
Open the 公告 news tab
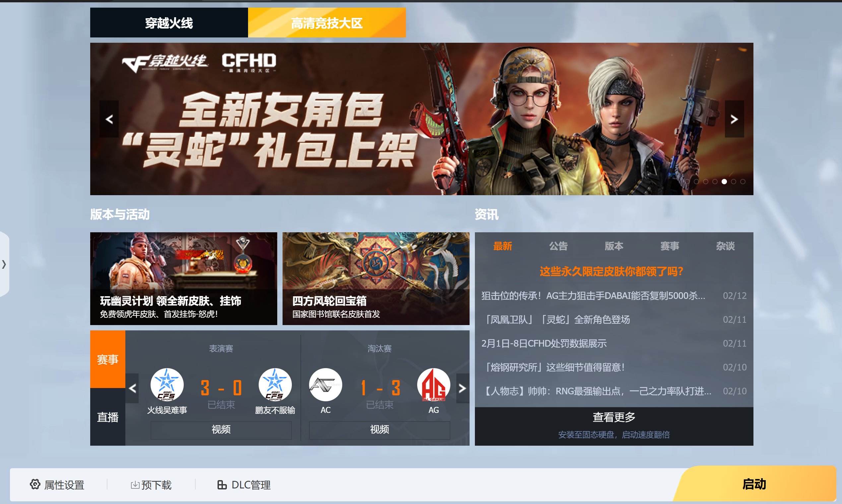[x=558, y=246]
